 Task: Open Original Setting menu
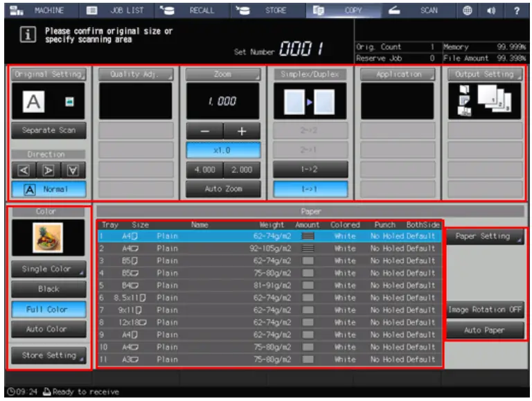coord(49,74)
